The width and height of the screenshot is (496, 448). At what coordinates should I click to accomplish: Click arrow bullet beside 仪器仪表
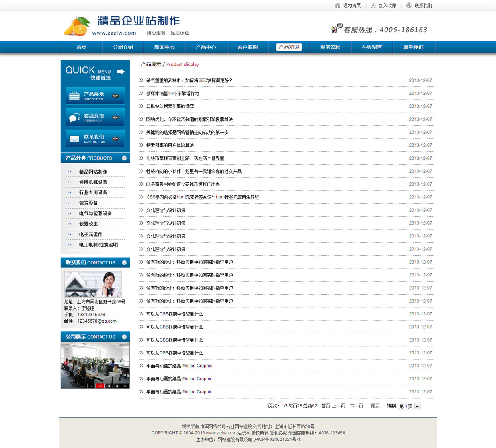coord(70,224)
